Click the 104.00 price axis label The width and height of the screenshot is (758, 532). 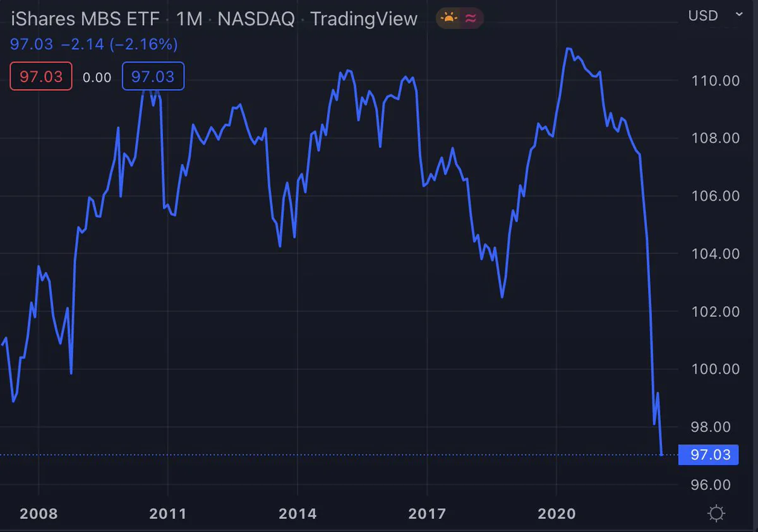point(715,254)
